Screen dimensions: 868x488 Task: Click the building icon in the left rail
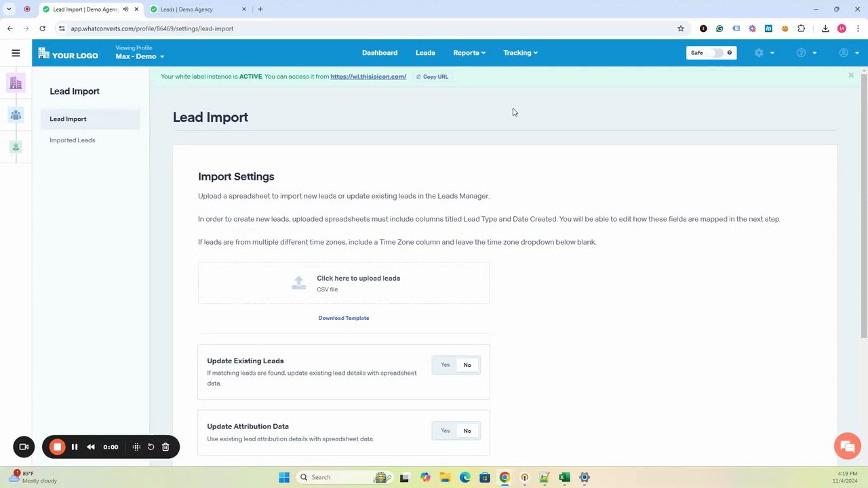[16, 83]
